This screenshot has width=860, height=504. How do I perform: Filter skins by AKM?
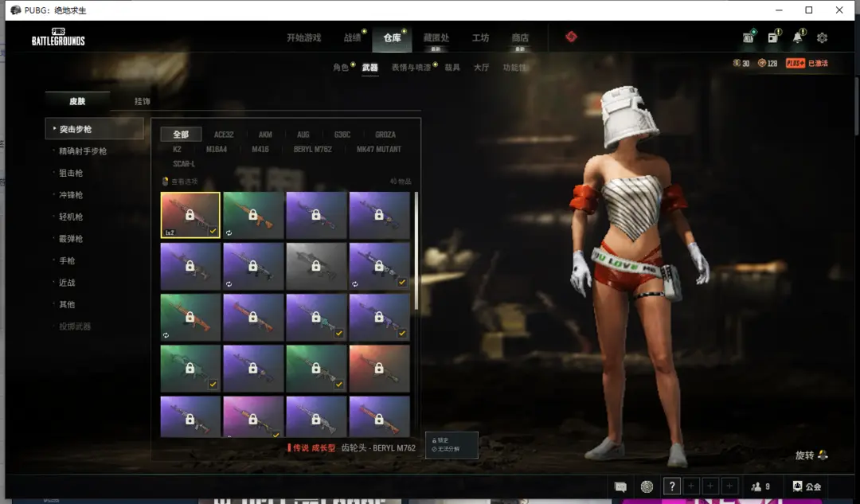(x=265, y=135)
